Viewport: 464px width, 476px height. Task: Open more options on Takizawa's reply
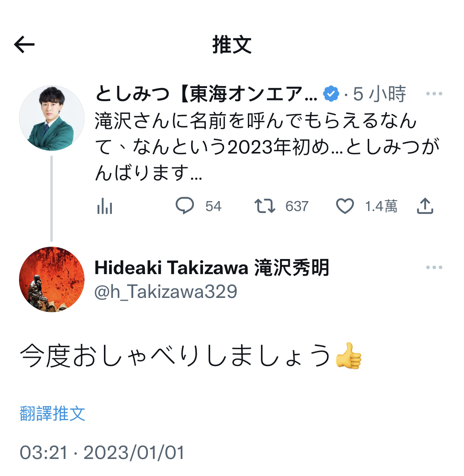434,268
